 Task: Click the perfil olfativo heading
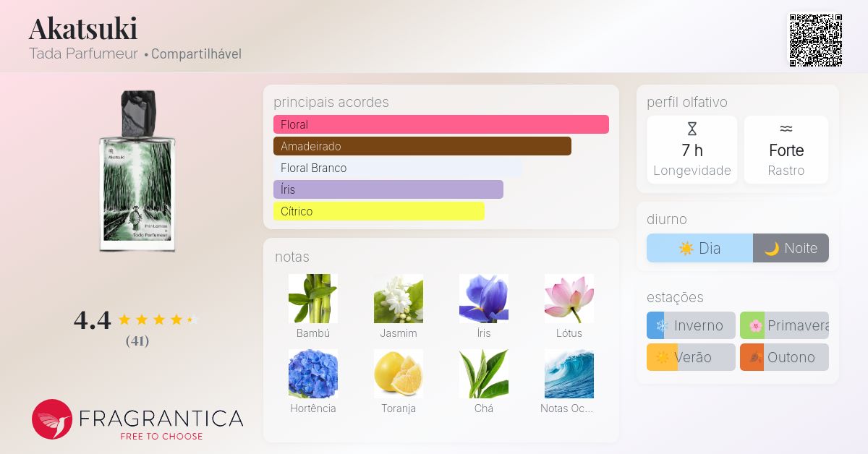click(x=687, y=102)
